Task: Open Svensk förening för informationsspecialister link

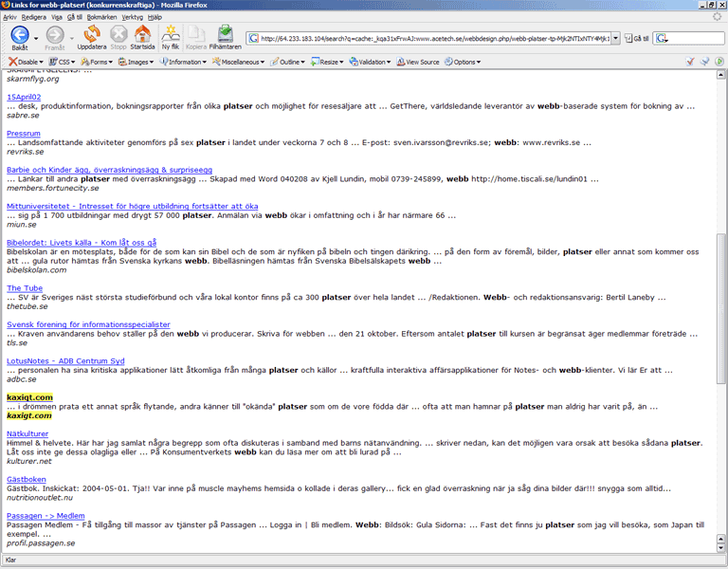Action: [88, 324]
